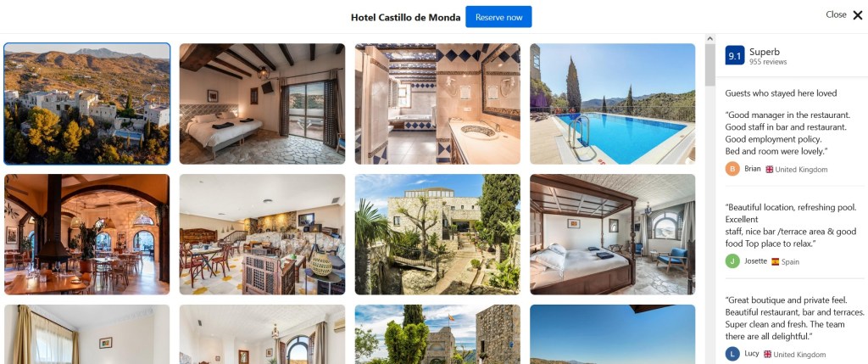Open the swimming pool photo
868x364 pixels.
pos(612,104)
